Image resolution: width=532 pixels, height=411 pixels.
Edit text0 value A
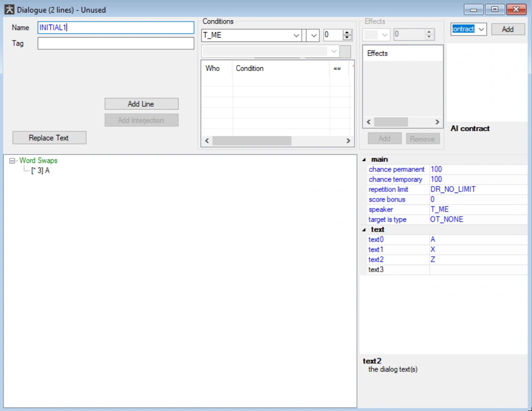click(478, 240)
